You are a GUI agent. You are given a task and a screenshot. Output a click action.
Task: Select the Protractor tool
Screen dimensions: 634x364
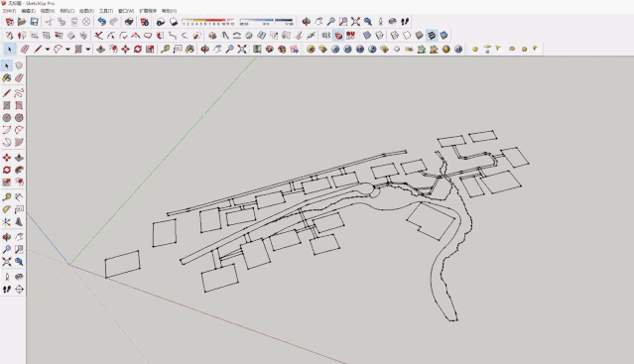7,209
